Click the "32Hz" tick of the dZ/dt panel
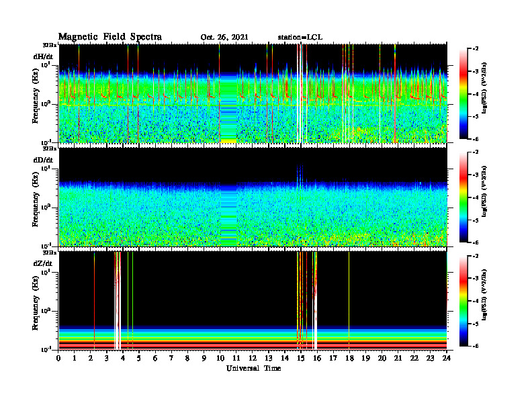 coord(50,253)
